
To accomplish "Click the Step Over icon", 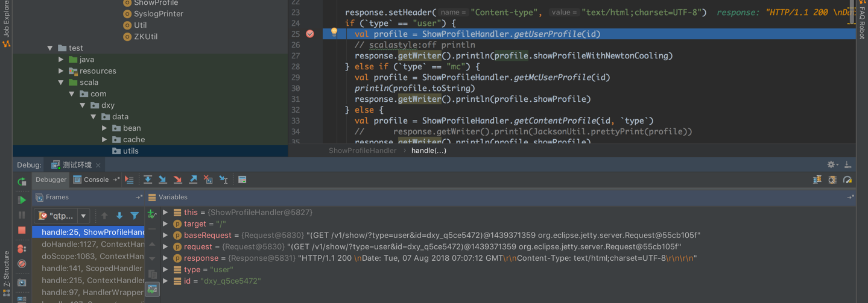I will (148, 180).
